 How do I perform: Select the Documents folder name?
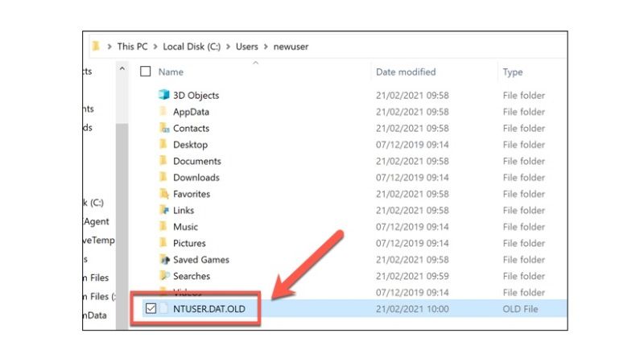[x=196, y=161]
